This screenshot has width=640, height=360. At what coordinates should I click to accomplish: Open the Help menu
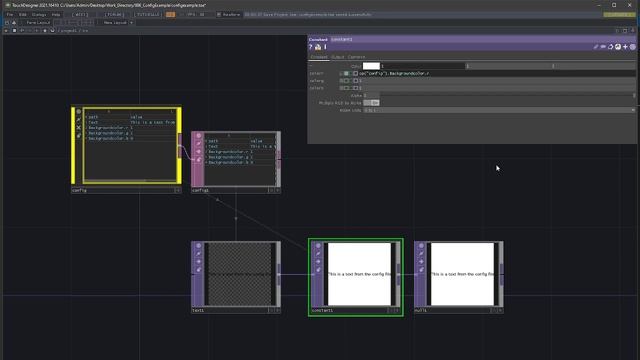[56, 15]
